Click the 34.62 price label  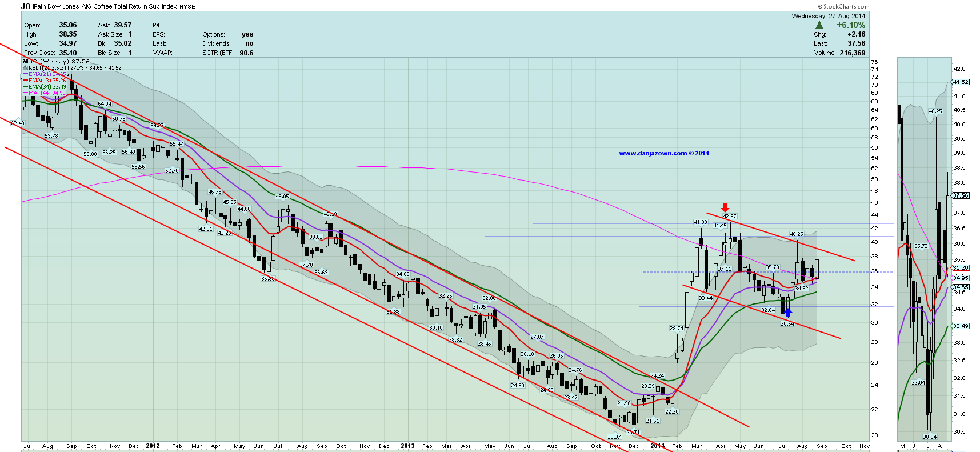[802, 289]
